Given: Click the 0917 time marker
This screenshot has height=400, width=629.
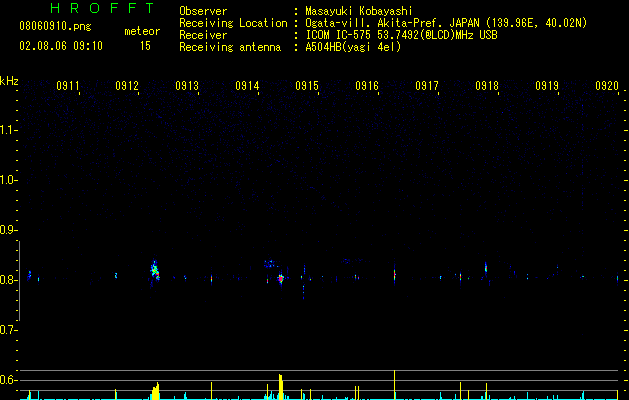Looking at the screenshot, I should click(x=427, y=86).
